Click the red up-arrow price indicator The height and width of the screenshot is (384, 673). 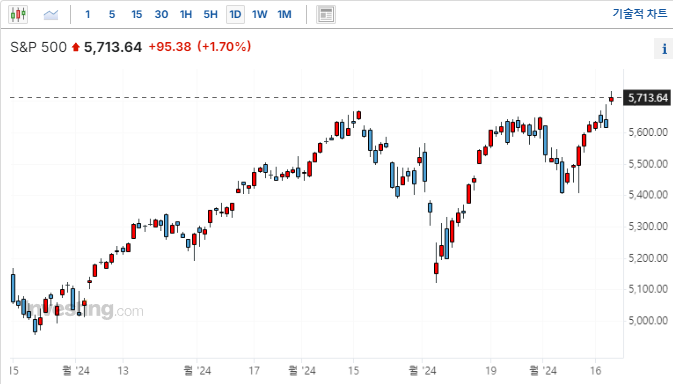click(76, 47)
